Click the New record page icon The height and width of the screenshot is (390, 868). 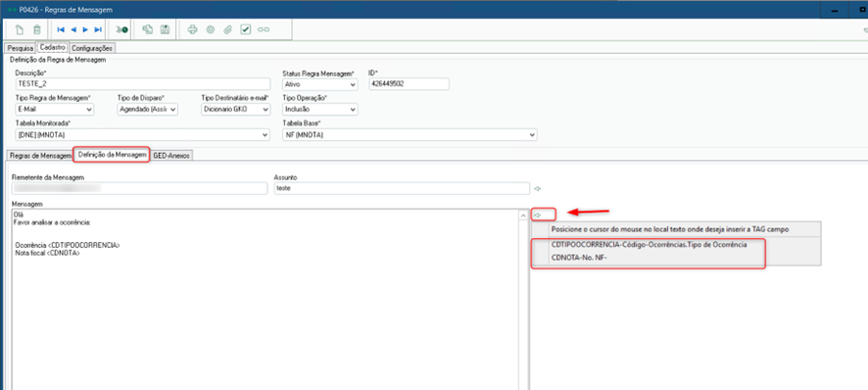coord(20,30)
